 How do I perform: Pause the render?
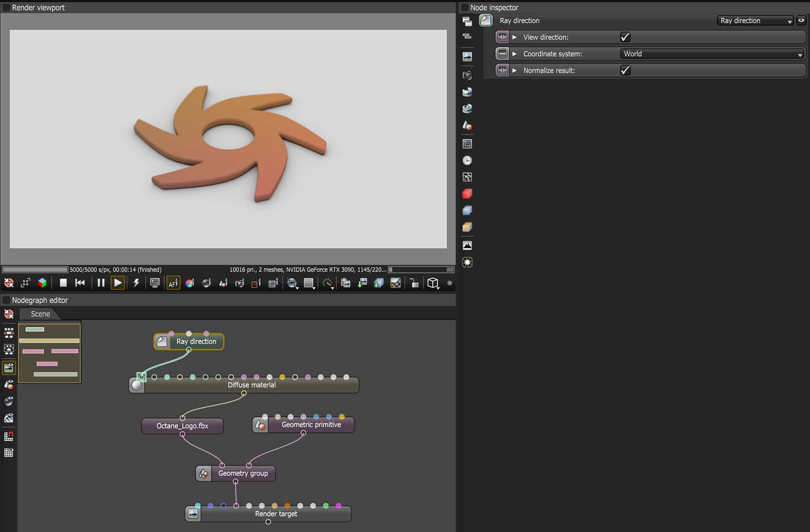click(101, 283)
